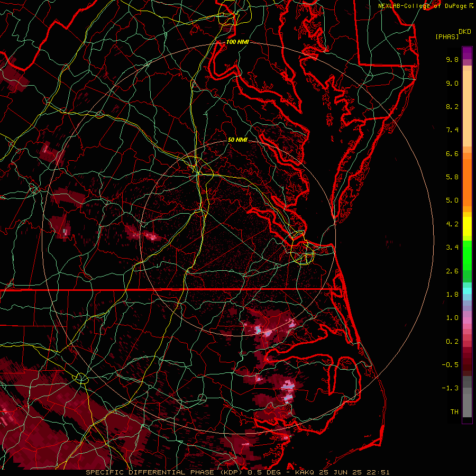Screen dimensions: 476x476
Task: Select the [PHAS] legend unit label
Action: (x=447, y=36)
